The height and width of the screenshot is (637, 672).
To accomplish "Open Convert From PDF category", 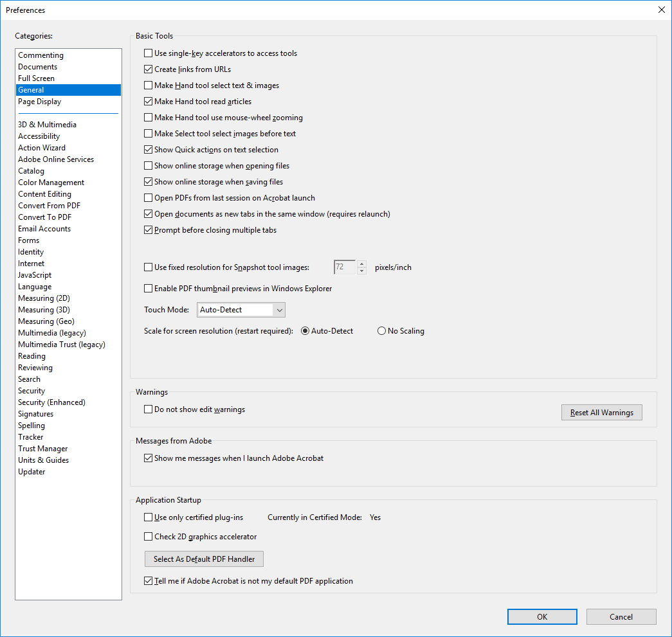I will click(x=69, y=206).
